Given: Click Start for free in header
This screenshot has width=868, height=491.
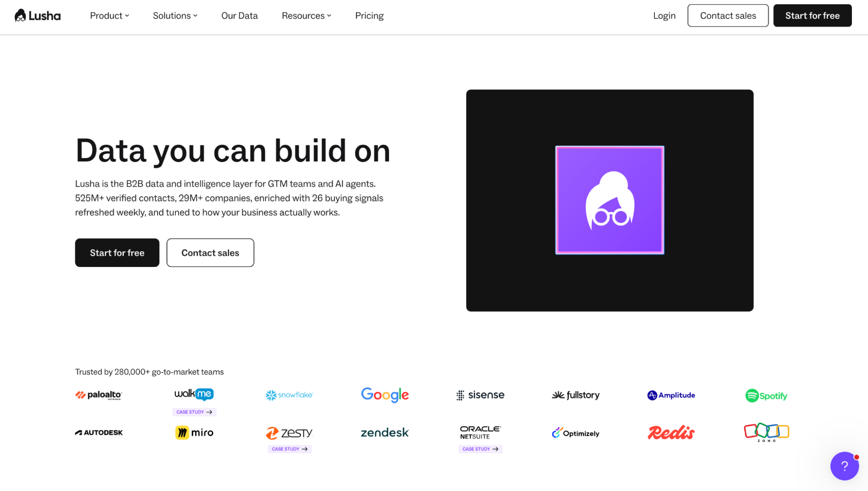Looking at the screenshot, I should (812, 16).
